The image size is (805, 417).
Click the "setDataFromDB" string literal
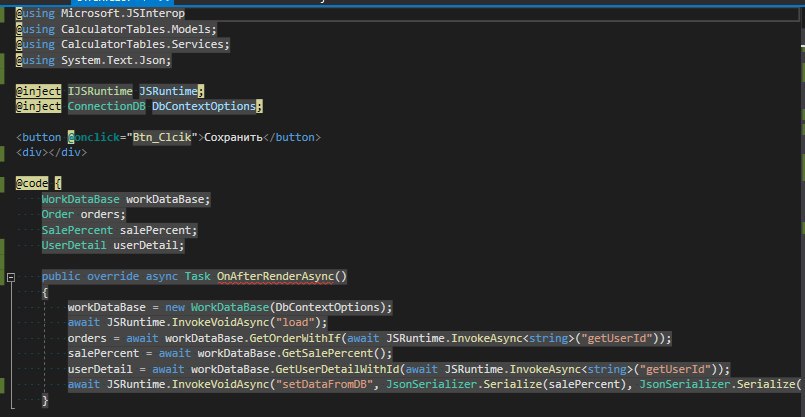coord(327,385)
